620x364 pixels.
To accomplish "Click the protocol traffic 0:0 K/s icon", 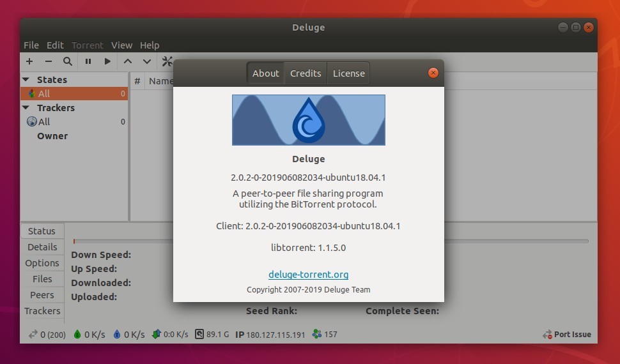I will (x=157, y=335).
